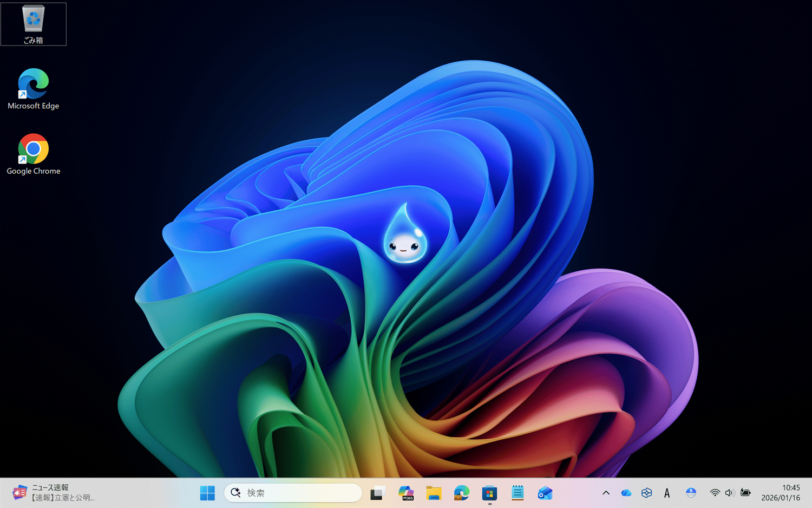Viewport: 812px width, 508px height.
Task: Click the blue hexagon sparkle tray icon
Action: pos(646,493)
